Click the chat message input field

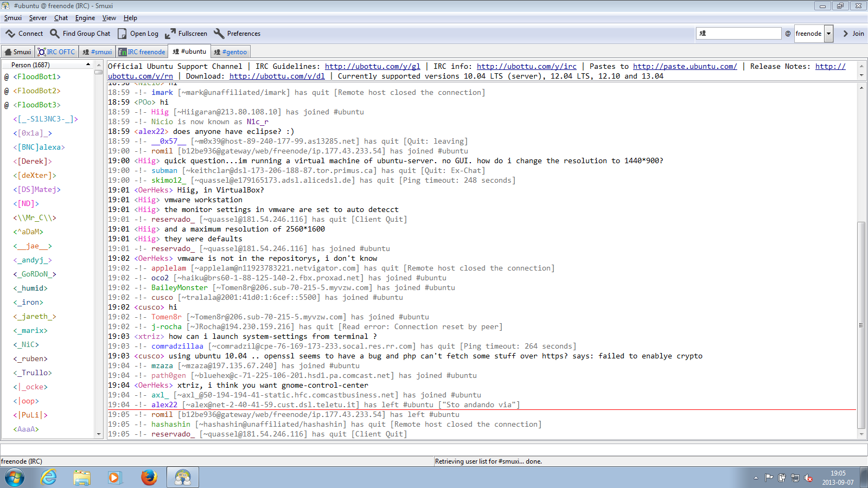point(434,450)
